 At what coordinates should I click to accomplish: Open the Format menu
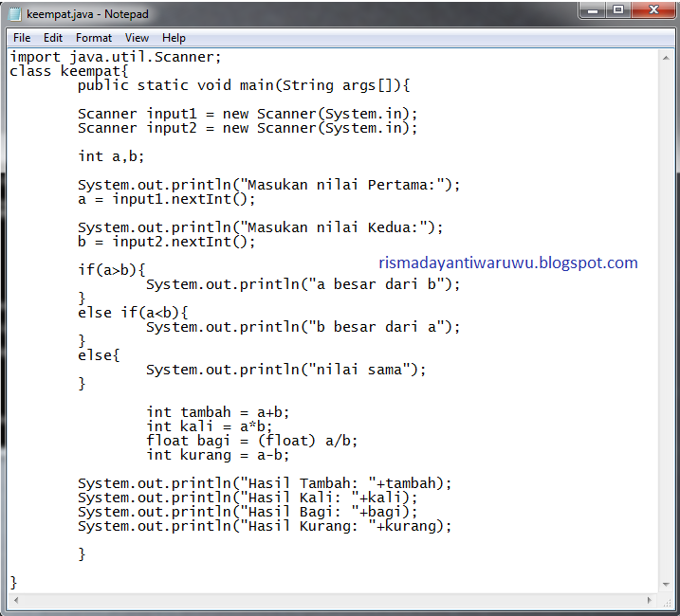click(94, 38)
